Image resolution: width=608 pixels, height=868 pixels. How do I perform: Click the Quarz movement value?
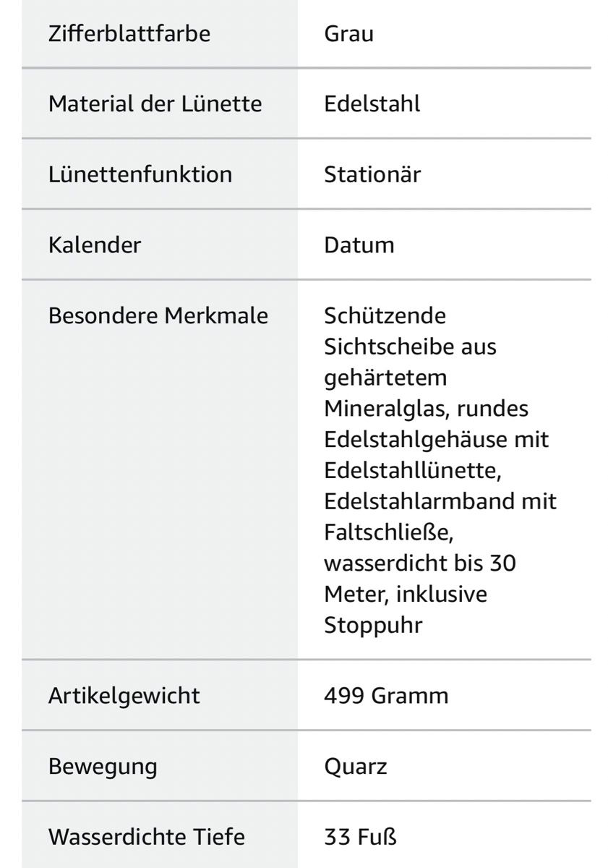356,767
